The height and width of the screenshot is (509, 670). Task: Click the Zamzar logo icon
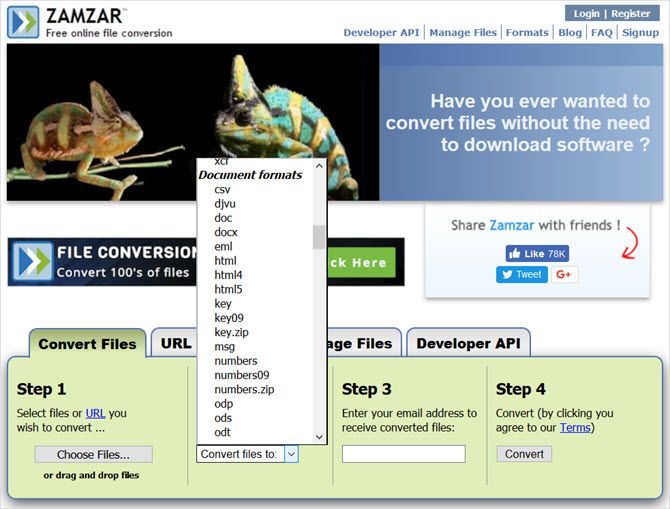23,21
